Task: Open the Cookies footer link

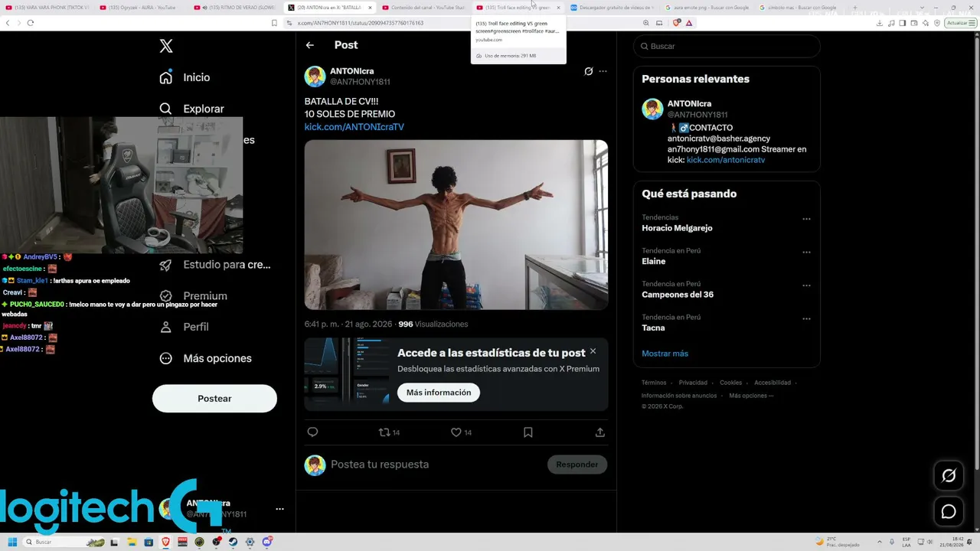Action: point(730,383)
